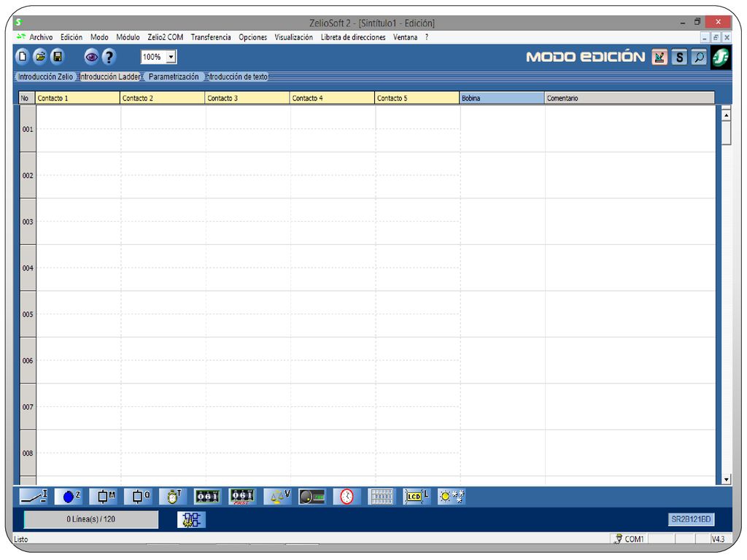Select the counter comparators V scales tool
Image resolution: width=747 pixels, height=560 pixels.
click(x=277, y=497)
